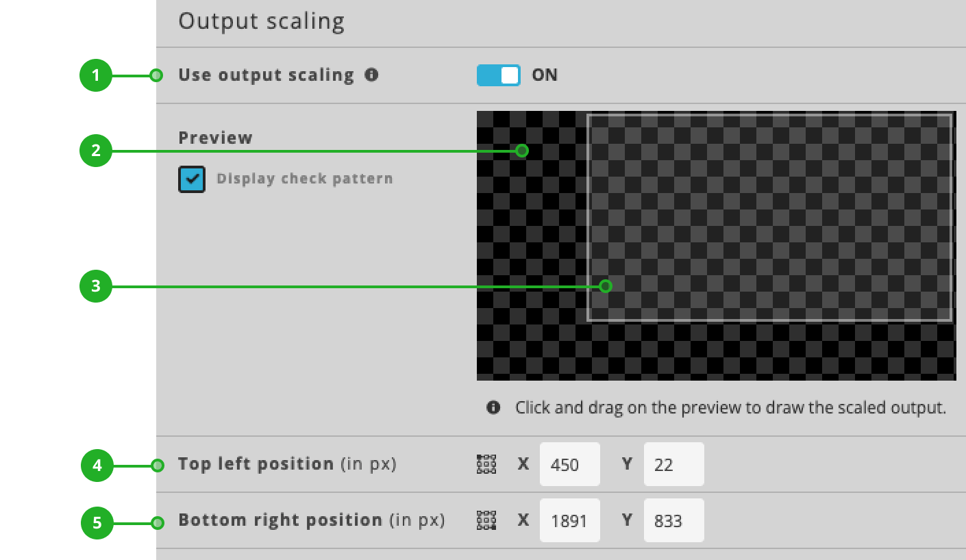The image size is (966, 560).
Task: Click the grid icon beside Top left position
Action: [485, 464]
